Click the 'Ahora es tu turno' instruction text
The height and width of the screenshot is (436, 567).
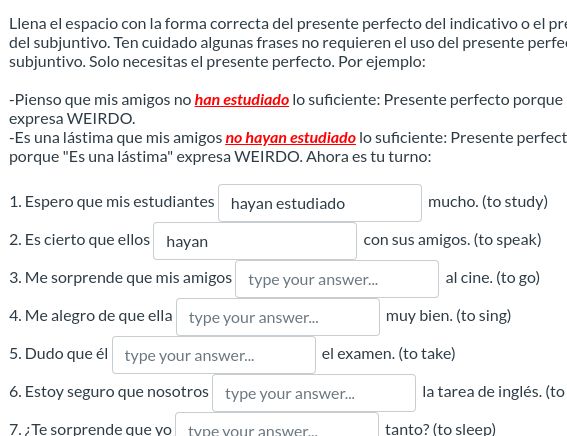tap(369, 157)
